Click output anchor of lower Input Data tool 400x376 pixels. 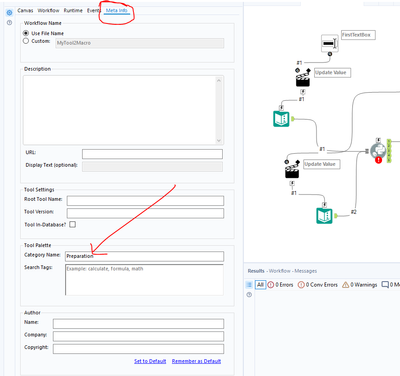(336, 216)
